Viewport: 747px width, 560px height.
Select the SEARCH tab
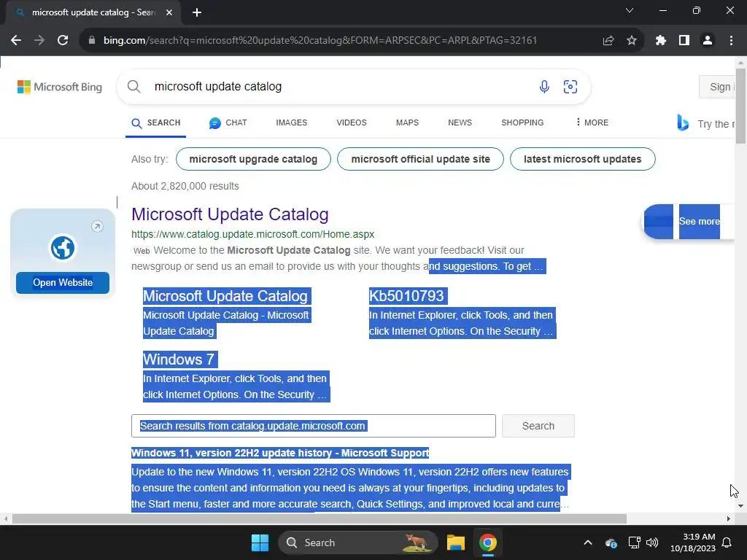click(x=156, y=122)
